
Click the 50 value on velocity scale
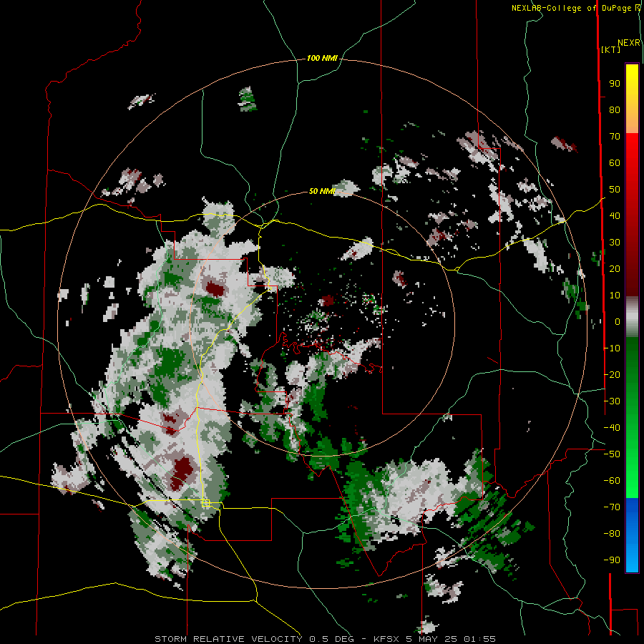point(615,190)
